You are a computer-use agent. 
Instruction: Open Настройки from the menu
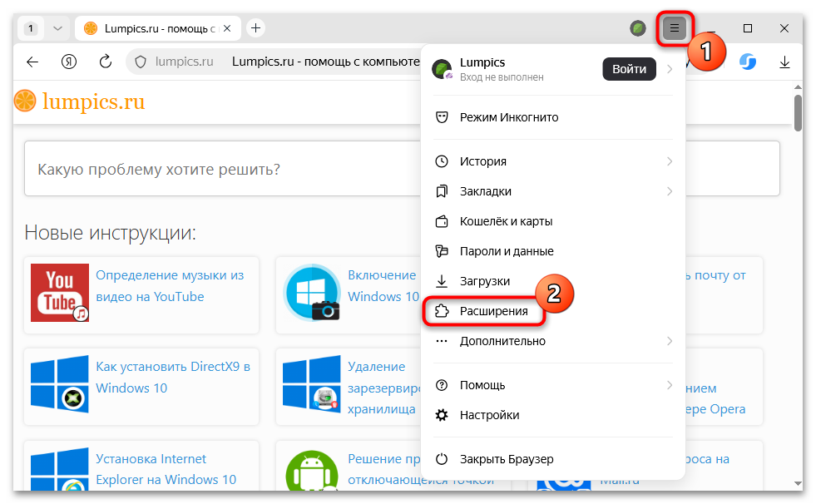pos(552,415)
